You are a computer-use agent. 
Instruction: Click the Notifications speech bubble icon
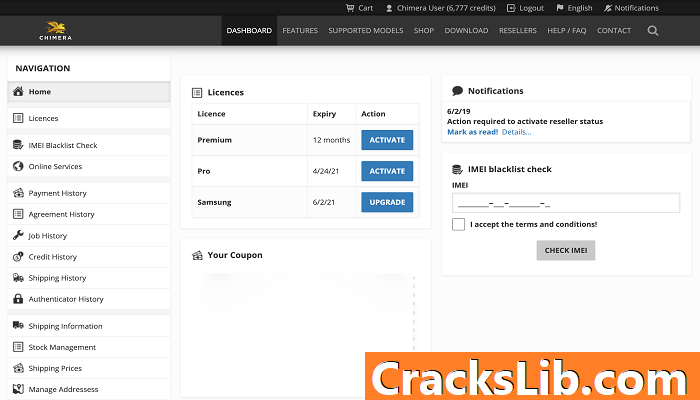pyautogui.click(x=457, y=91)
